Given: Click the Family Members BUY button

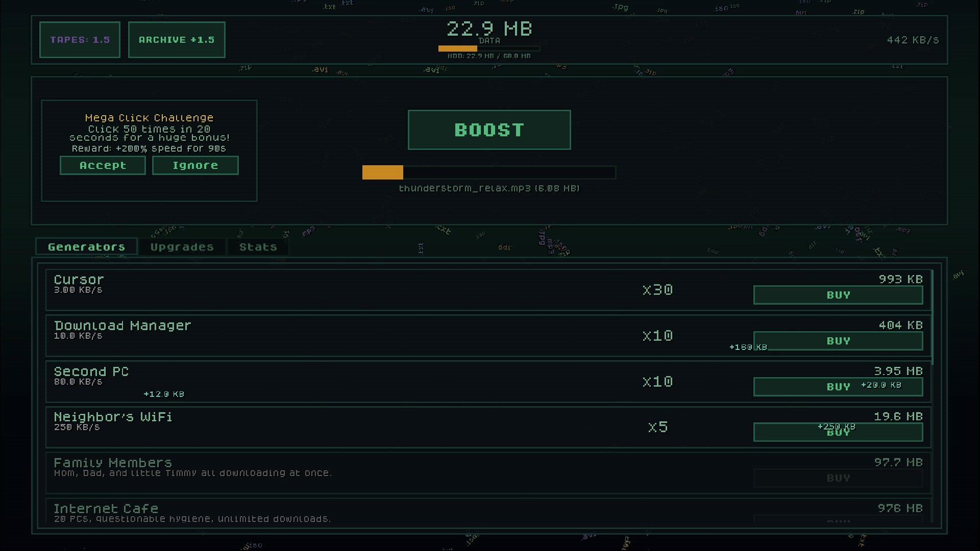Looking at the screenshot, I should pyautogui.click(x=838, y=478).
